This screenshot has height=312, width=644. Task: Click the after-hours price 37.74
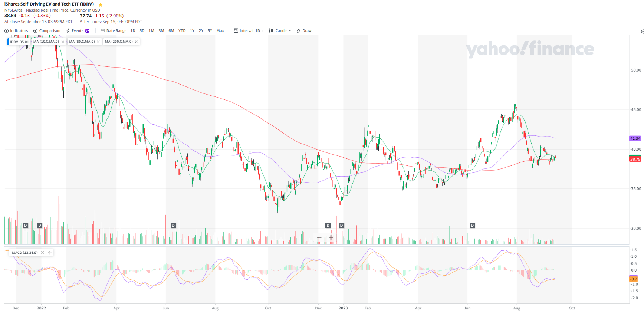[86, 16]
